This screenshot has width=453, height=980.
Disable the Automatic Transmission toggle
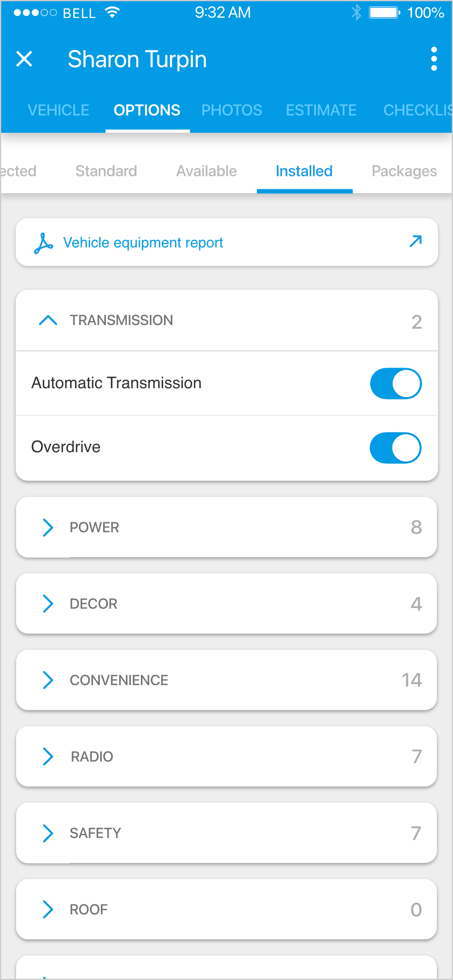pyautogui.click(x=395, y=383)
